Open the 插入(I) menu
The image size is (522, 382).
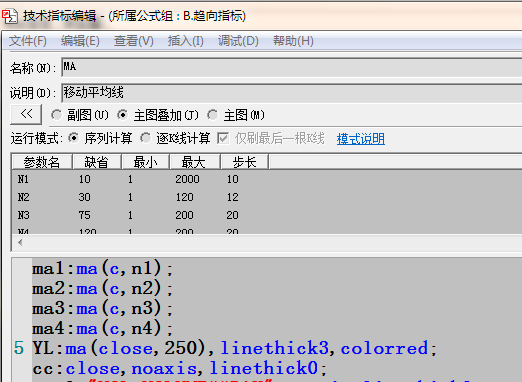coord(185,41)
